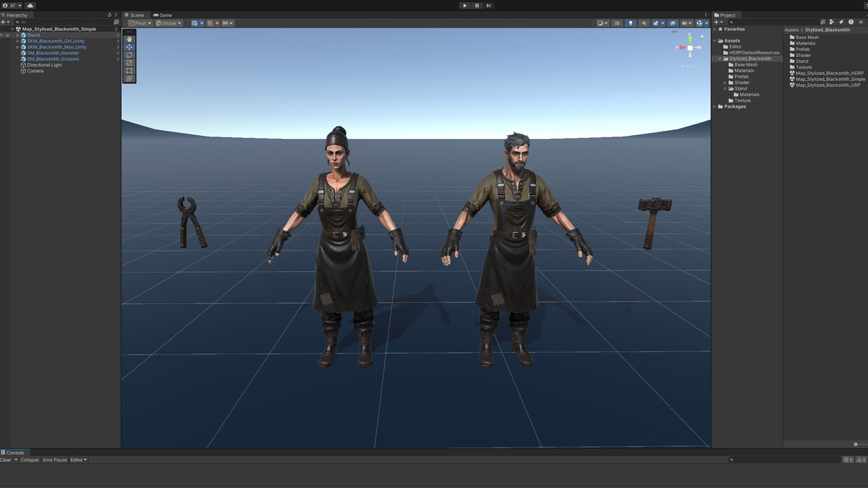The width and height of the screenshot is (868, 488).
Task: Expand the Packages folder
Action: click(x=715, y=106)
